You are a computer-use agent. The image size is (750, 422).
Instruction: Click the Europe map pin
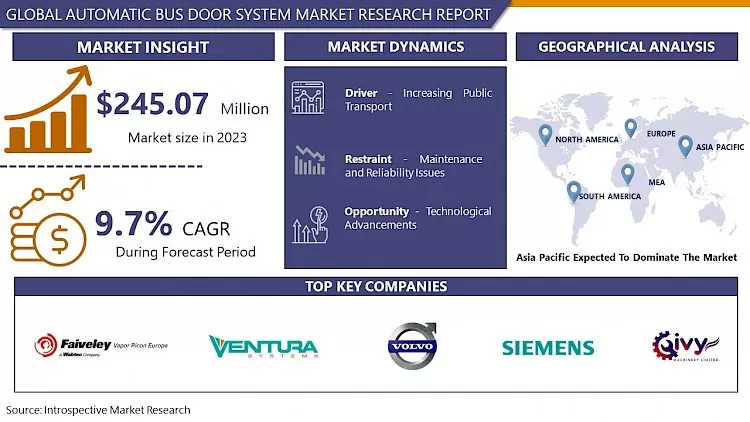[630, 128]
